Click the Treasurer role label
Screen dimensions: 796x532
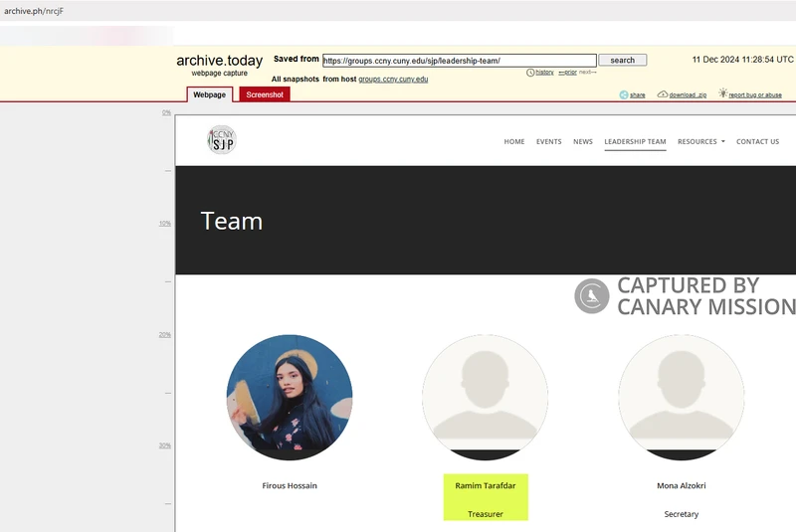pyautogui.click(x=486, y=514)
